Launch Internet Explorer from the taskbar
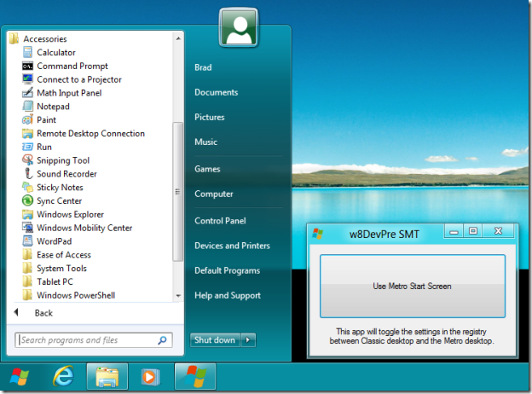The width and height of the screenshot is (532, 394). tap(63, 376)
